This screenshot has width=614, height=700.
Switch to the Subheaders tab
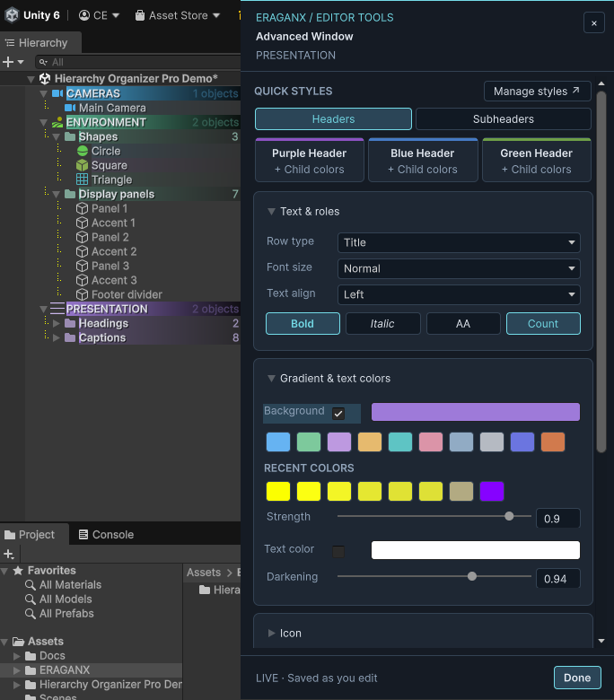tap(504, 119)
